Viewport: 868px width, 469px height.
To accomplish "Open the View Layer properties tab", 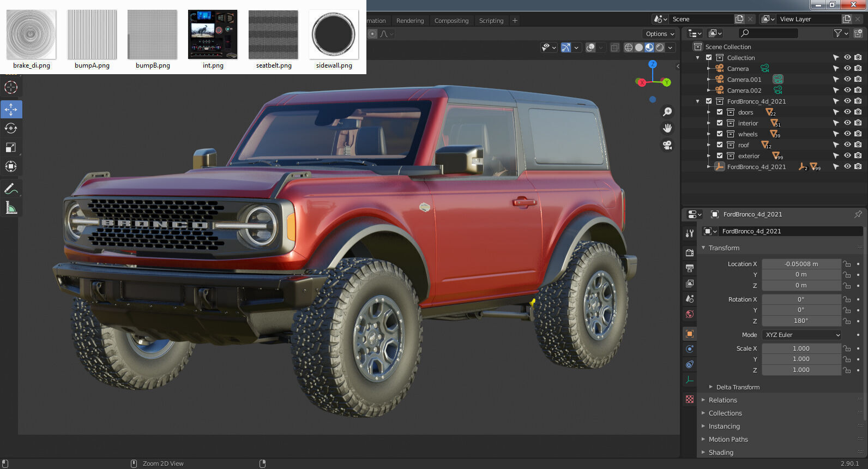I will click(690, 283).
